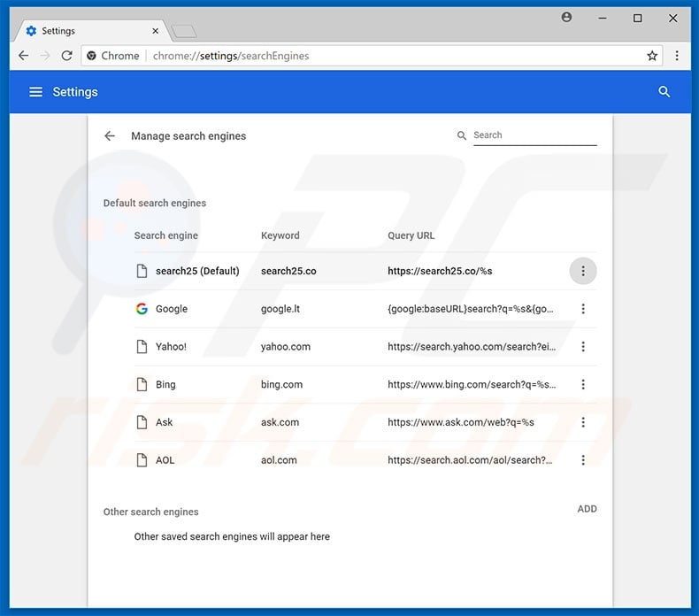This screenshot has height=616, width=699.
Task: Click the https://search25.co/%s query URL
Action: pyautogui.click(x=440, y=271)
